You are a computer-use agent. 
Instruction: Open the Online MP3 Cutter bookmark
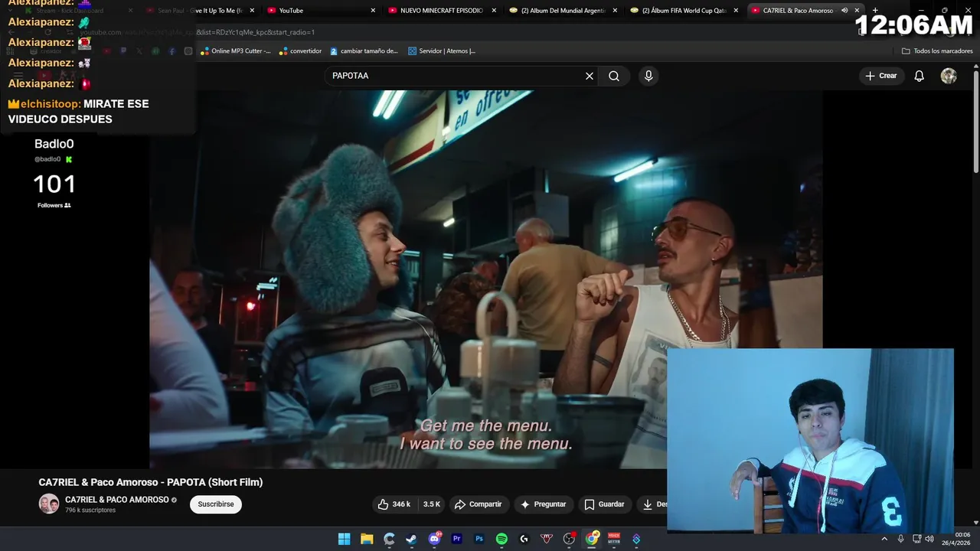[236, 51]
